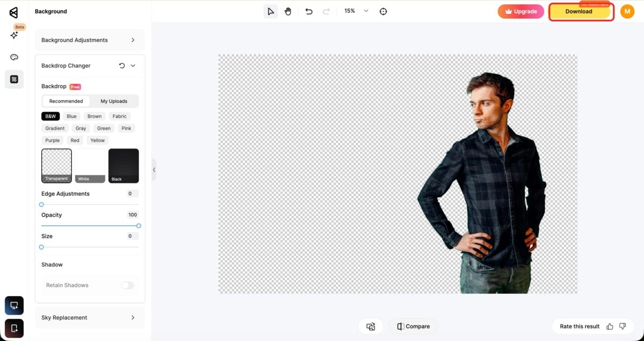The image size is (644, 341).
Task: Give a thumbs down to rate the result
Action: tap(623, 326)
